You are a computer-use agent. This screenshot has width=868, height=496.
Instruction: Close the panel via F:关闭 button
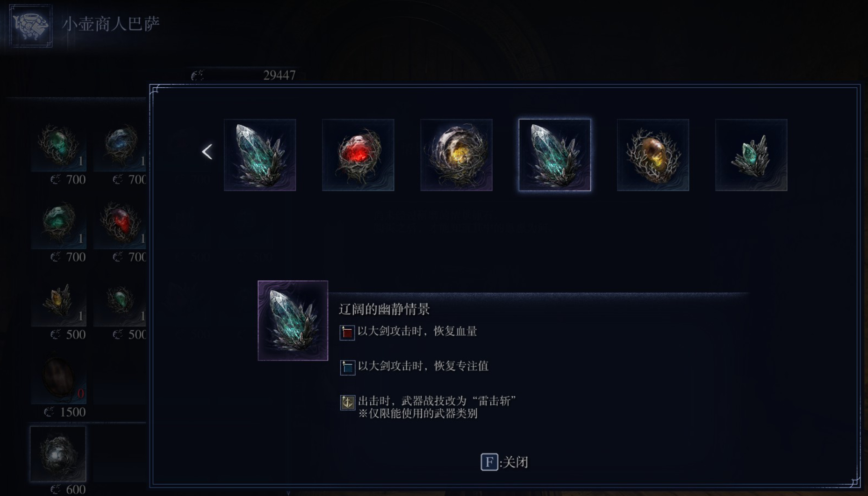tap(504, 462)
